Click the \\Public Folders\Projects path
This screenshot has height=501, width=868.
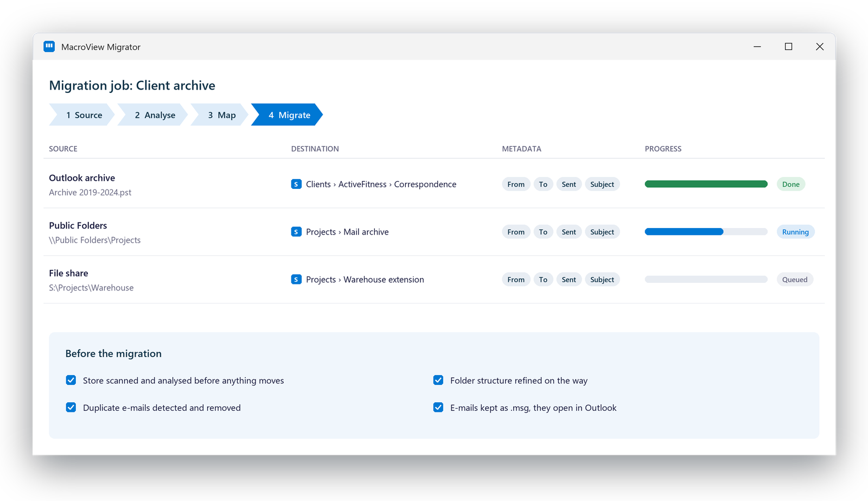[95, 240]
